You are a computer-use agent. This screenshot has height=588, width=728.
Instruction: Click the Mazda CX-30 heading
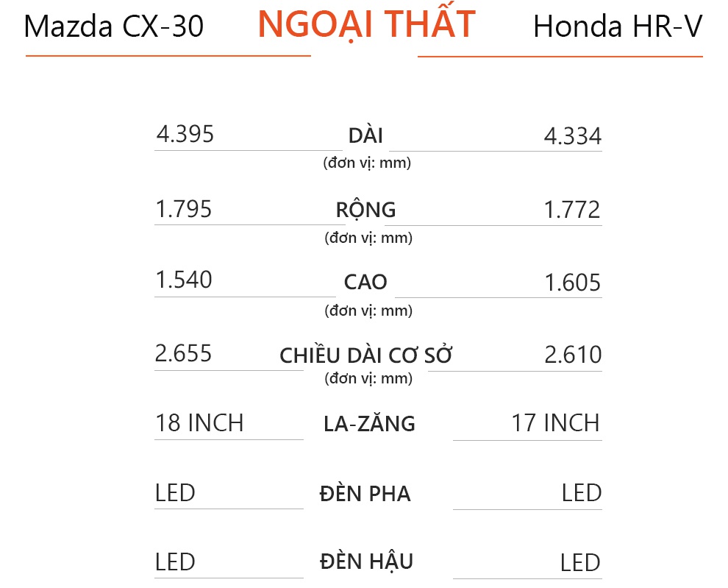tap(114, 27)
